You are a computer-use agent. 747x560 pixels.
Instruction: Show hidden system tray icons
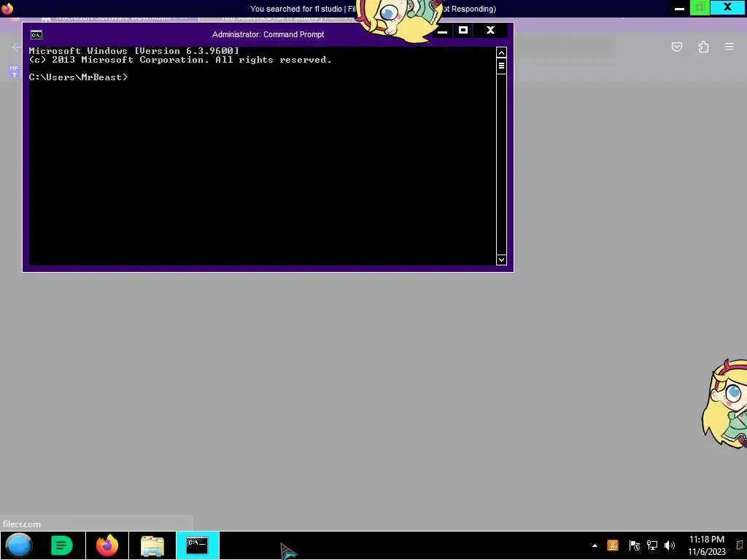click(x=595, y=545)
